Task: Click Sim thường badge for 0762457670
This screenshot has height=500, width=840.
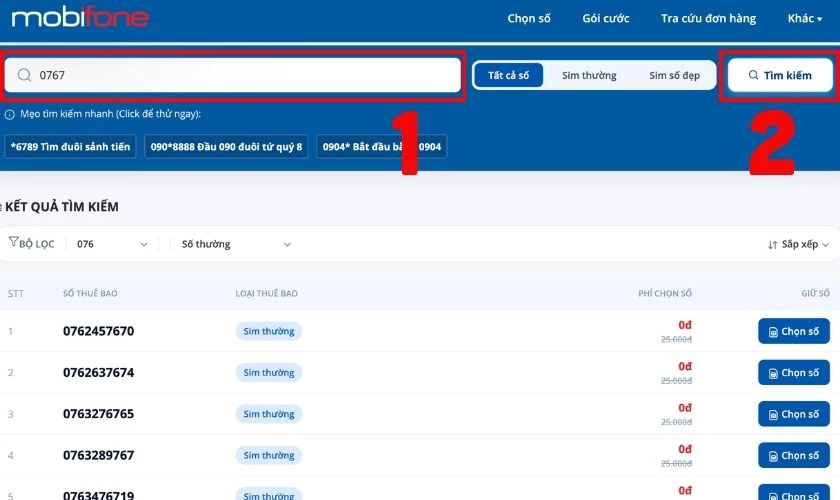Action: pyautogui.click(x=269, y=331)
